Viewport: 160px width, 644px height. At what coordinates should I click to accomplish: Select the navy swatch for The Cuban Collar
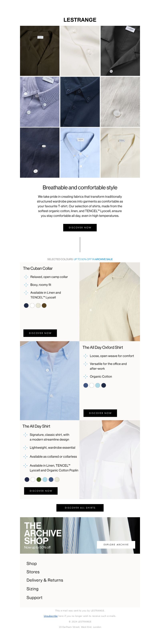(x=26, y=306)
